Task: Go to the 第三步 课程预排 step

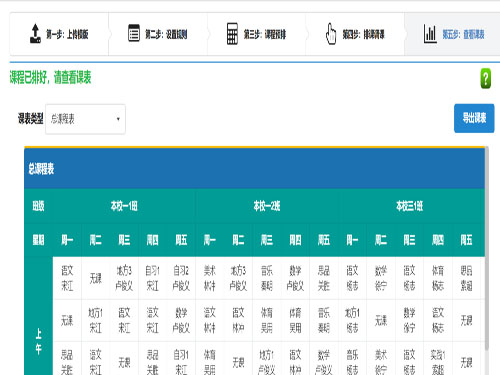Action: click(256, 34)
